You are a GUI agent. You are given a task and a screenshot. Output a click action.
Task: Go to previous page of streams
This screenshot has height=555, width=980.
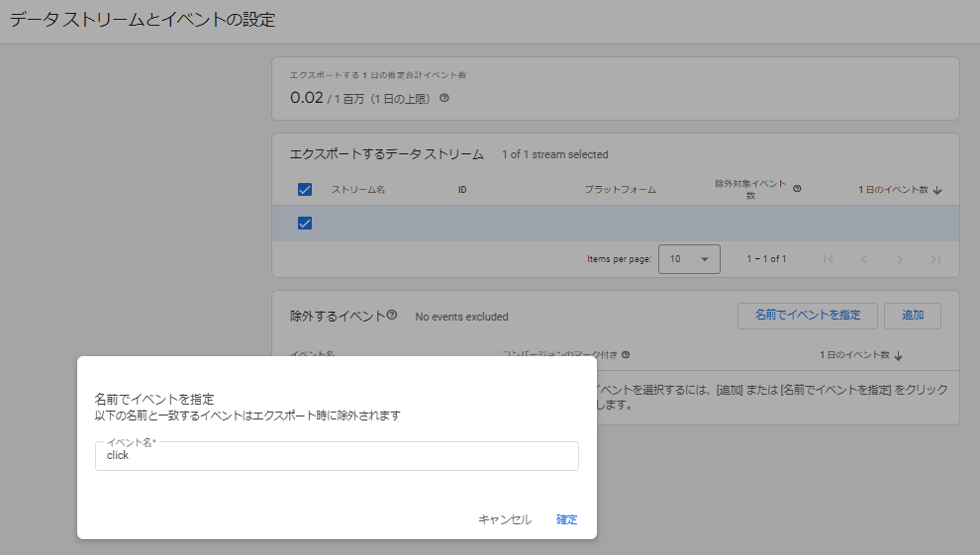point(864,259)
